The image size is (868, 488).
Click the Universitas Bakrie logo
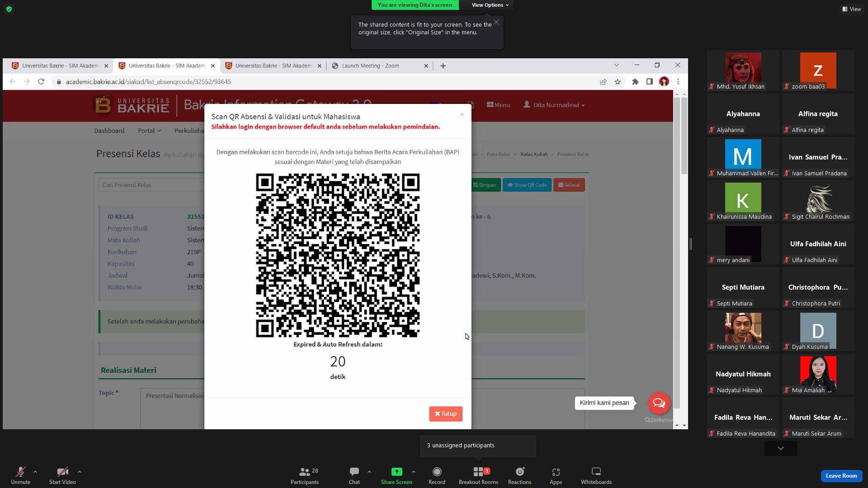tap(132, 105)
